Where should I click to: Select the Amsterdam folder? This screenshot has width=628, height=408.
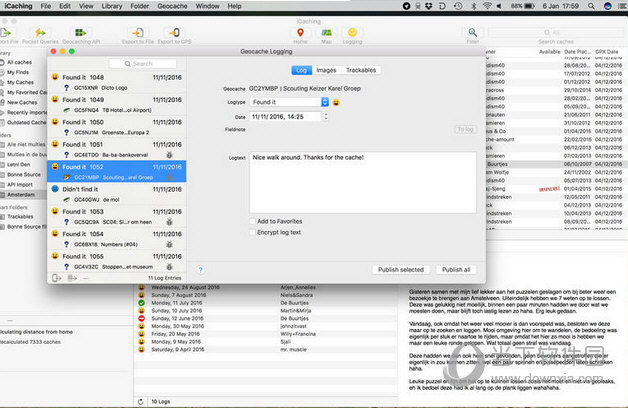coord(21,195)
